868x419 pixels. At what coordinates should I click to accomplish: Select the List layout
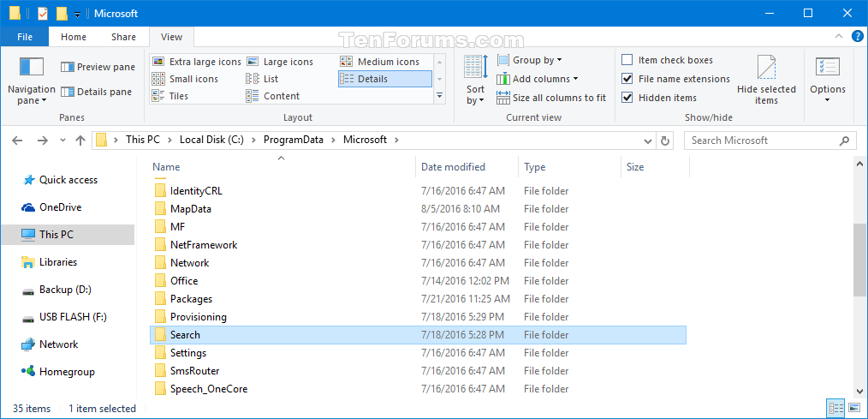[262, 79]
